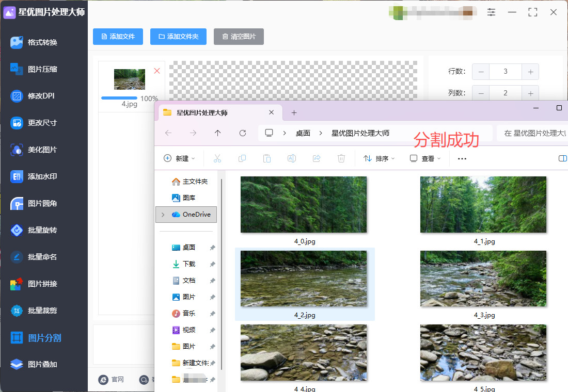
Task: Click the refresh icon in File Explorer
Action: (x=243, y=133)
